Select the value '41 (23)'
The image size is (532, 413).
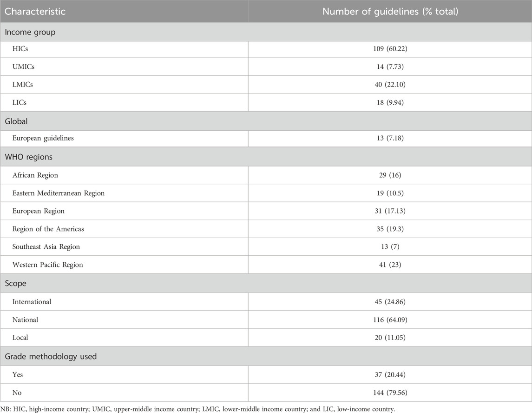390,265
